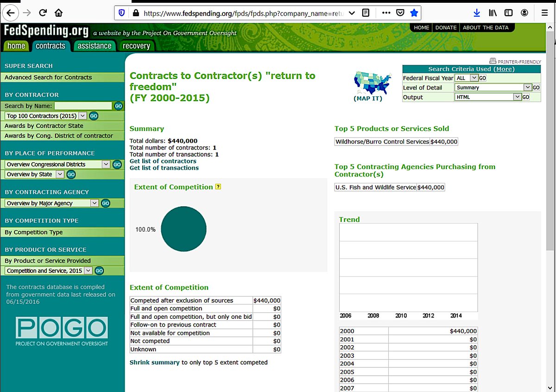Save page to Pocket

[400, 13]
